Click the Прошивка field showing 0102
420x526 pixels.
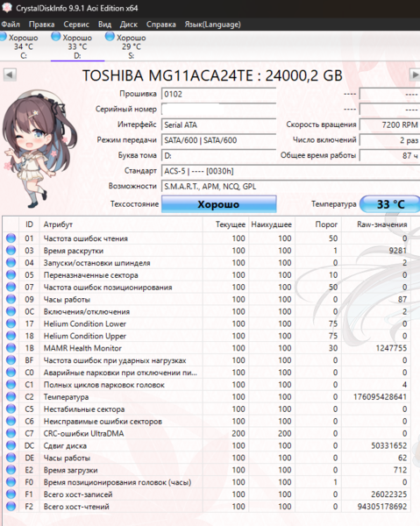pos(218,94)
